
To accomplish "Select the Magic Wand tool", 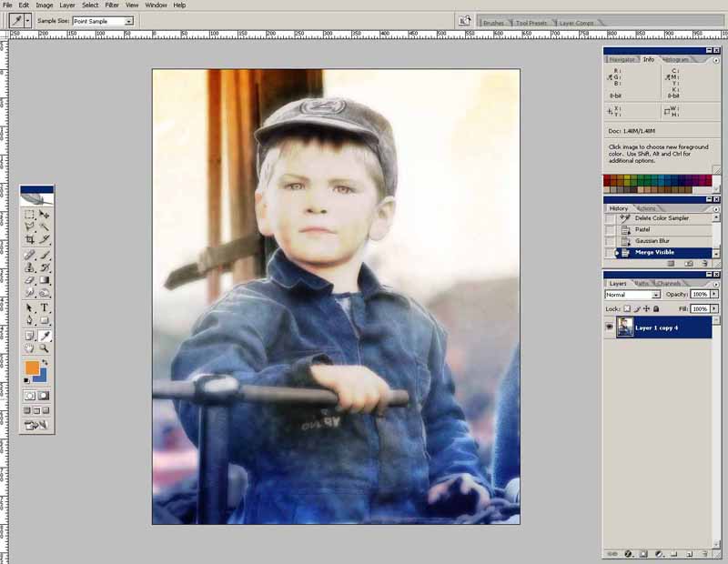I will (44, 227).
